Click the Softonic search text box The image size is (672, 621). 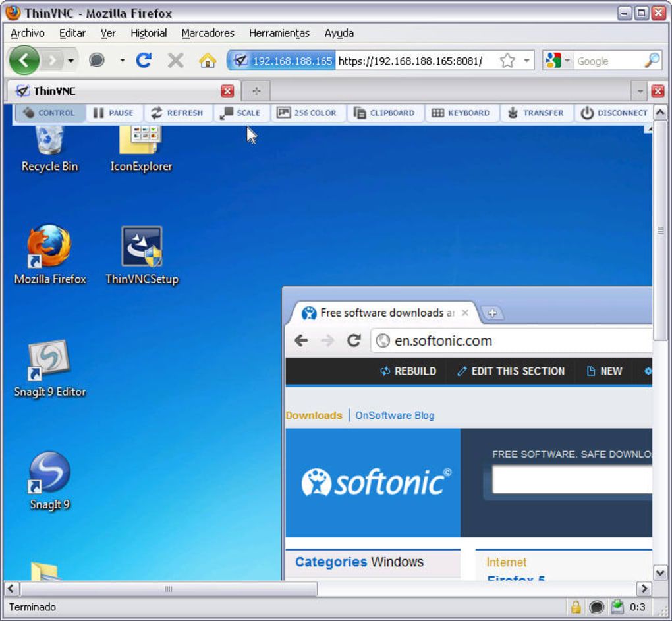(x=572, y=480)
